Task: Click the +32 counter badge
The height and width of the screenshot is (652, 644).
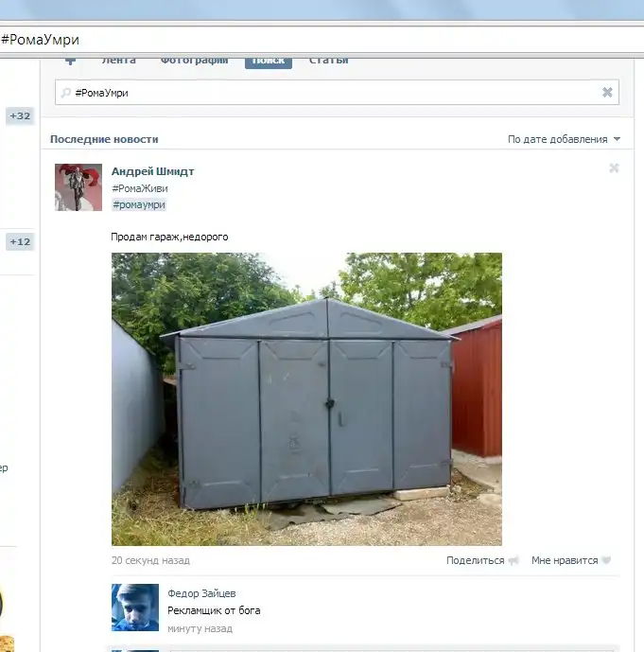Action: 20,116
